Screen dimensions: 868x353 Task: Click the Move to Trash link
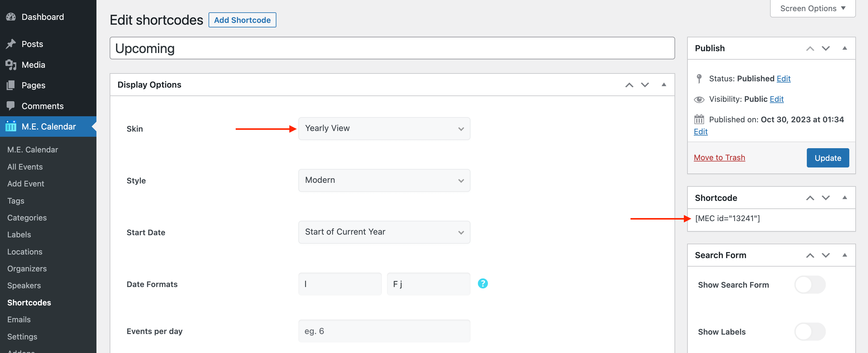[719, 158]
